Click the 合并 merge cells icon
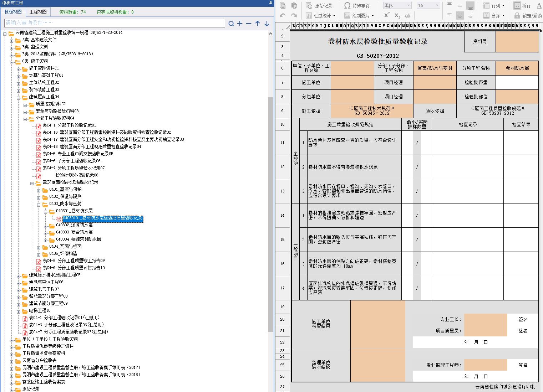 486,15
